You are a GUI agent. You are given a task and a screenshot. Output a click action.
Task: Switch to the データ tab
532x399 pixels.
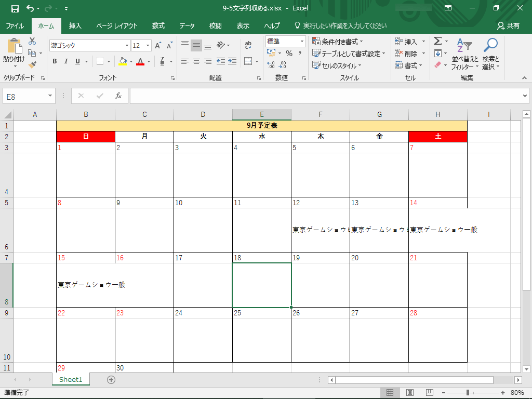(187, 26)
